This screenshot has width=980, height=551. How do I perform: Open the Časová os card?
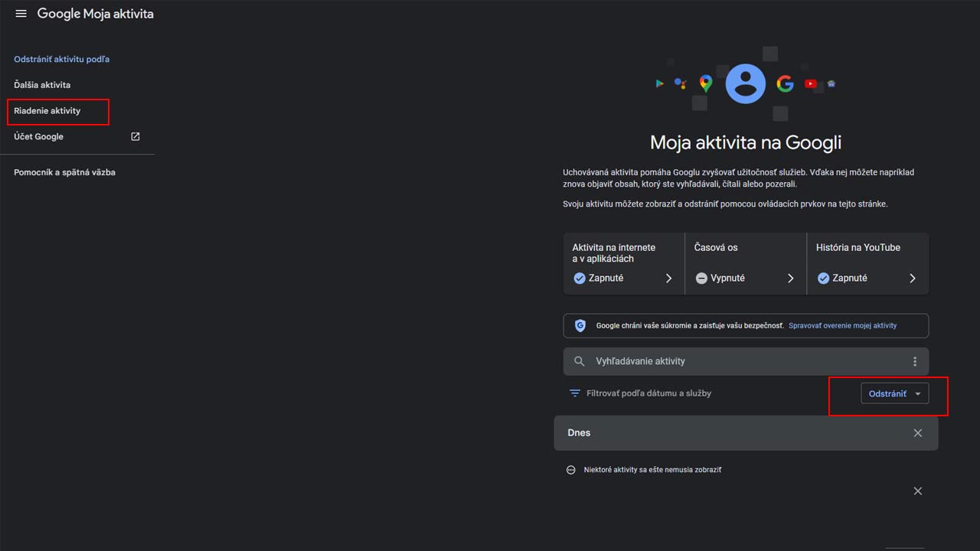tap(746, 263)
